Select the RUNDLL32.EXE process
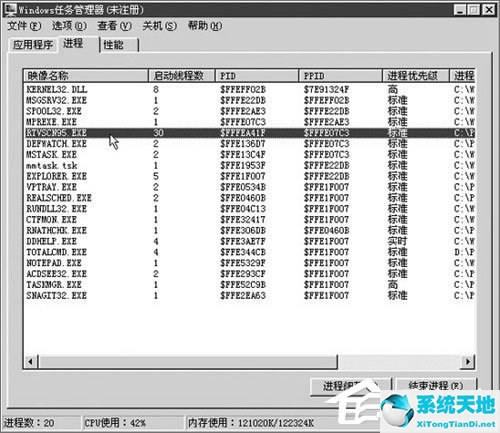The width and height of the screenshot is (500, 433). click(249, 209)
